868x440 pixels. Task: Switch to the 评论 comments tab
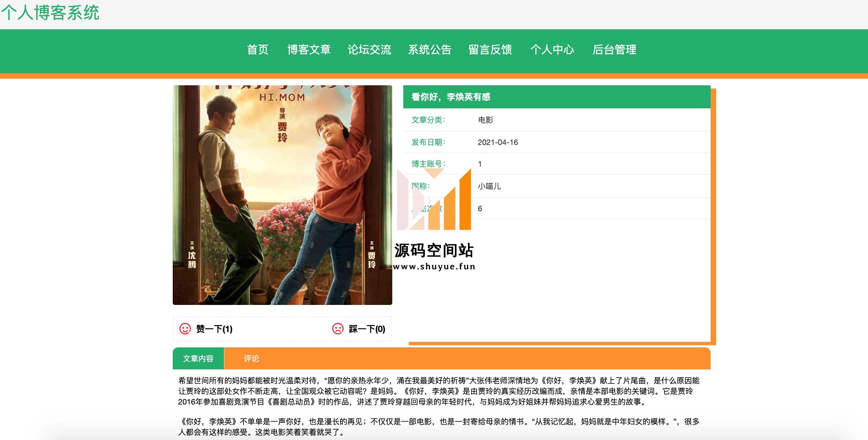[251, 358]
